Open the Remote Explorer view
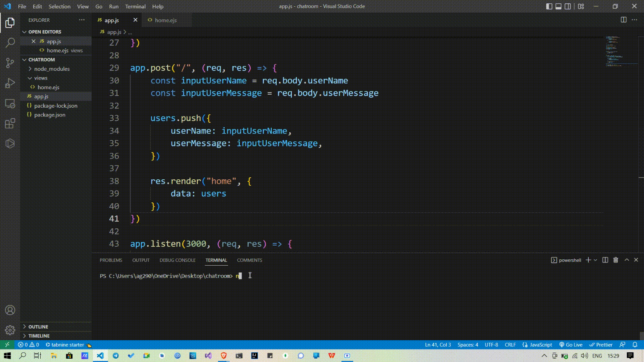 point(10,103)
